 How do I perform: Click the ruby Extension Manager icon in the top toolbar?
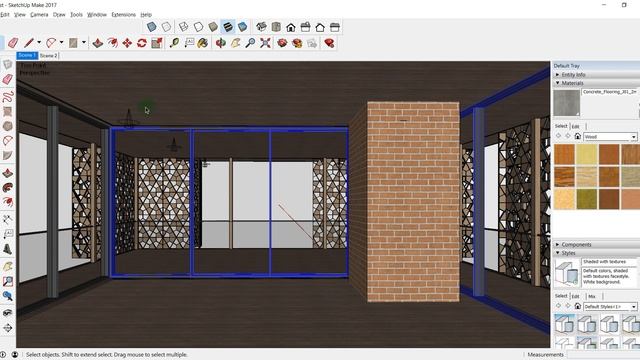click(329, 42)
